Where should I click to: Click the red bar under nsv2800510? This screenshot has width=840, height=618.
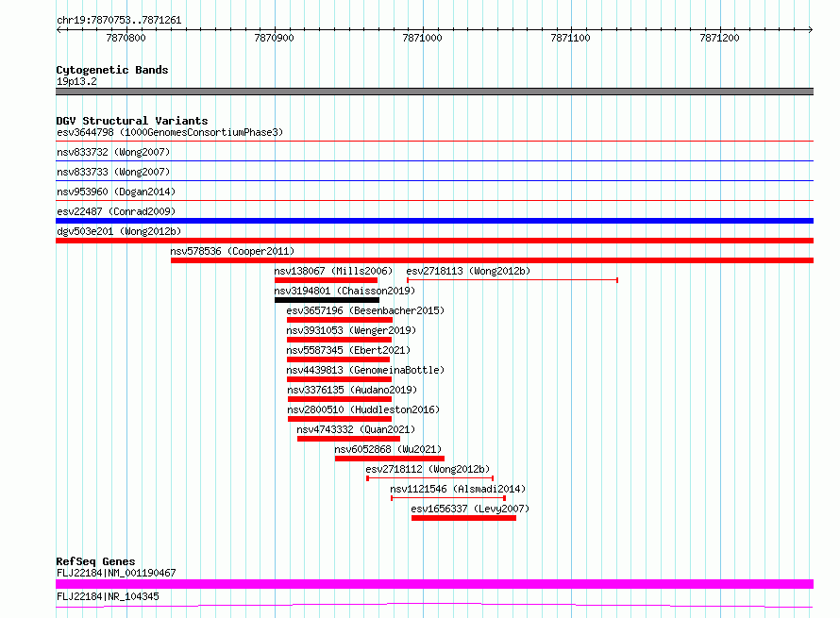tap(340, 419)
